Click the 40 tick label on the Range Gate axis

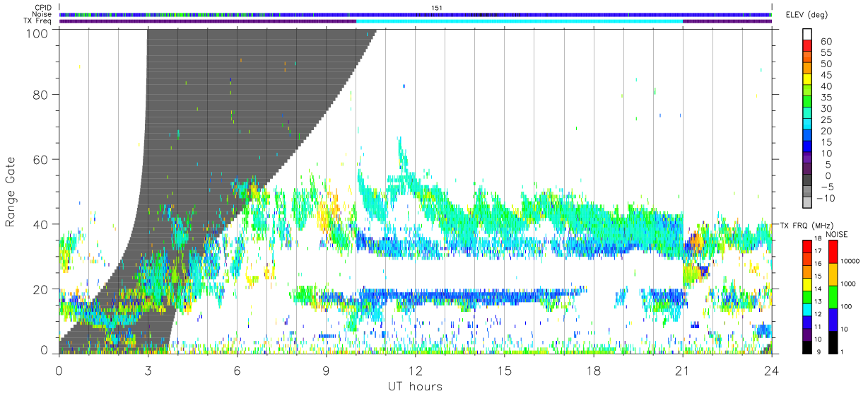[41, 224]
